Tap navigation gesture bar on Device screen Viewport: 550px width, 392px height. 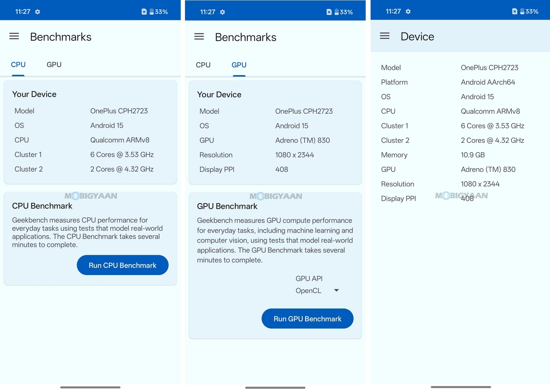(x=461, y=387)
